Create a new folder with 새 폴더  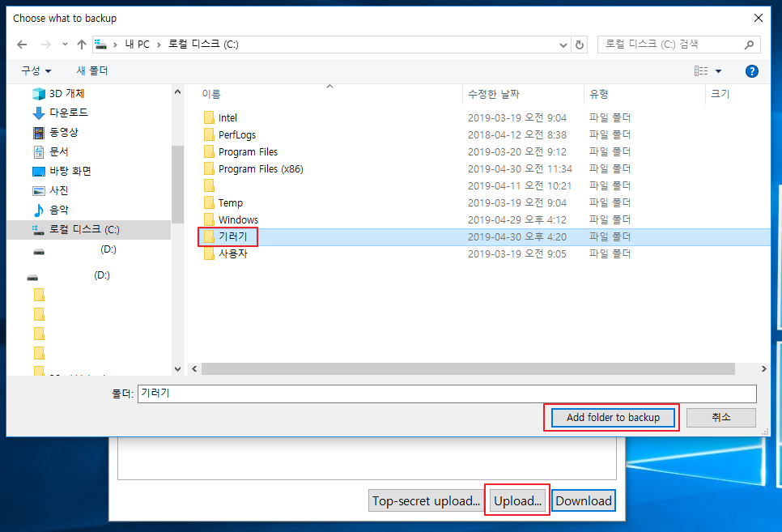92,71
